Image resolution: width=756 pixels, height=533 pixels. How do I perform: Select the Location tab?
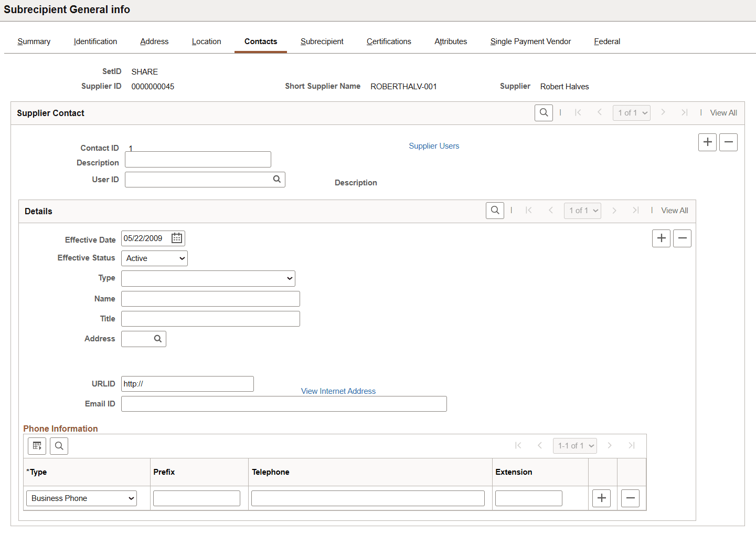point(206,41)
